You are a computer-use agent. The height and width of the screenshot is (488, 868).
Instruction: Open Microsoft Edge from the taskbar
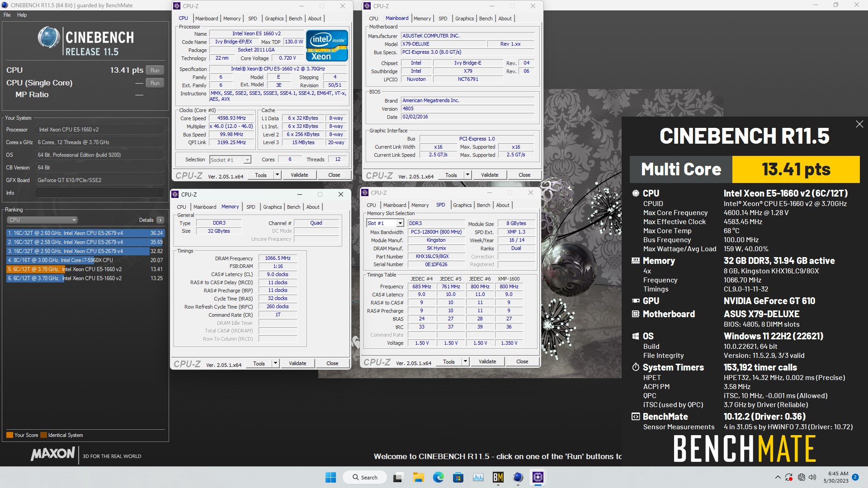pos(438,477)
